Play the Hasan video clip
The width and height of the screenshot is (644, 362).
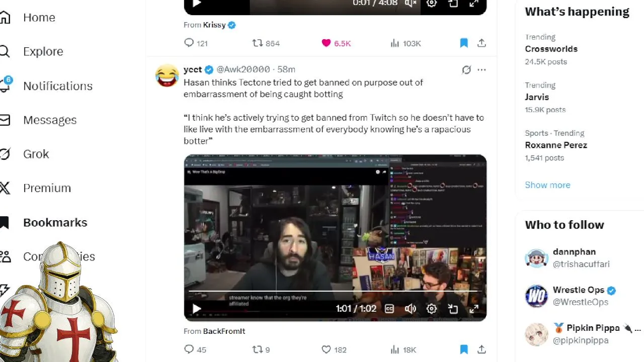197,309
